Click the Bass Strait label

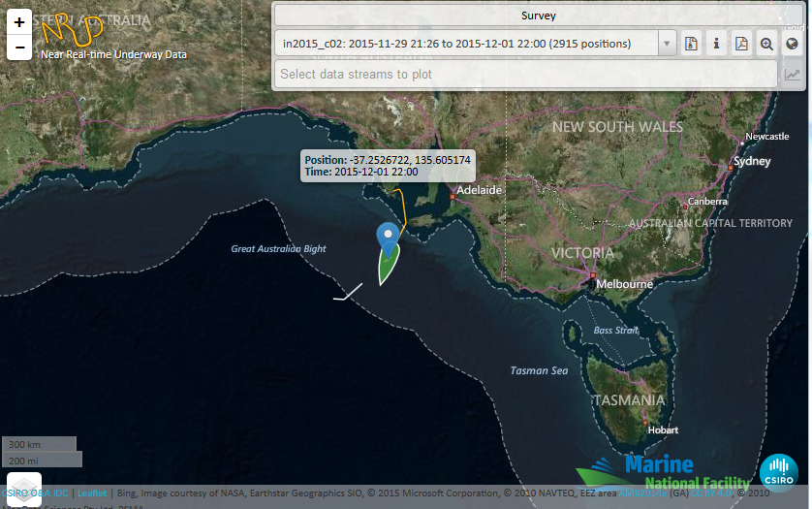click(x=615, y=331)
